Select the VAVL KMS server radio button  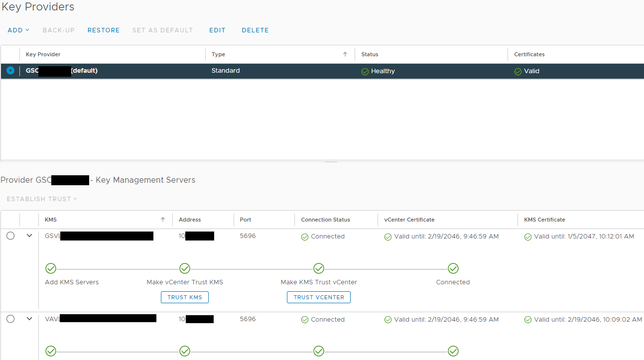[10, 319]
